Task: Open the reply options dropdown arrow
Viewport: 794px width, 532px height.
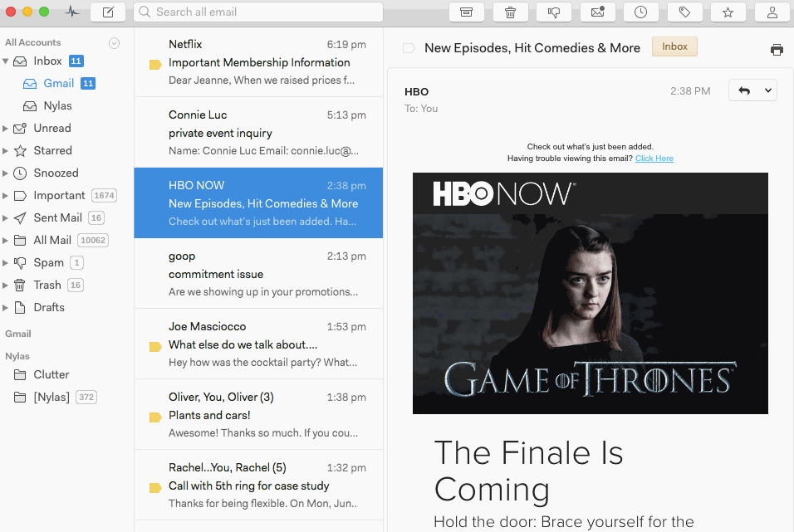Action: point(767,90)
